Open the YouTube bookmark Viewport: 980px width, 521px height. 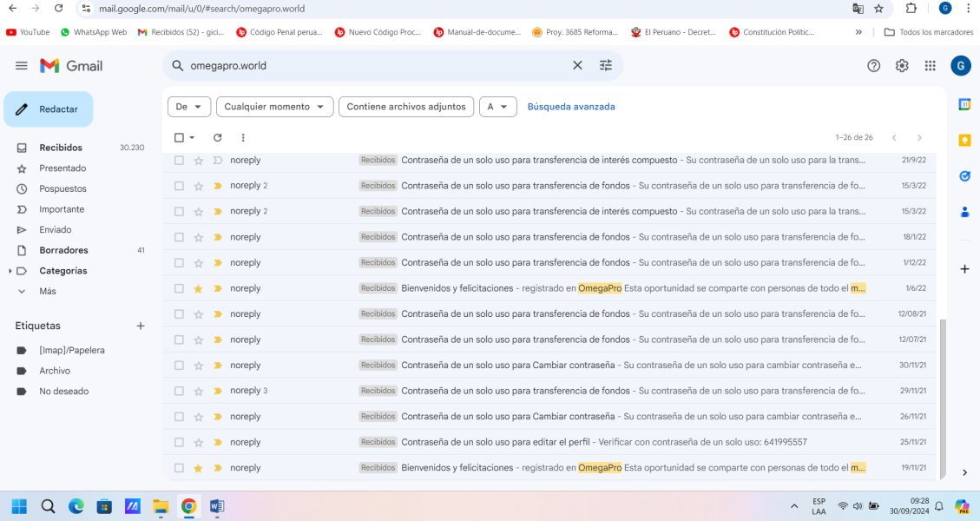click(28, 32)
